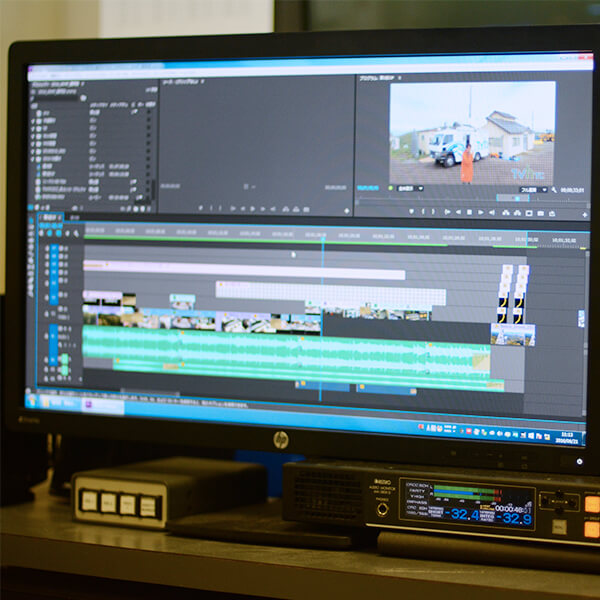
Task: Open Program monitor button editor plus icon
Action: pos(585,215)
